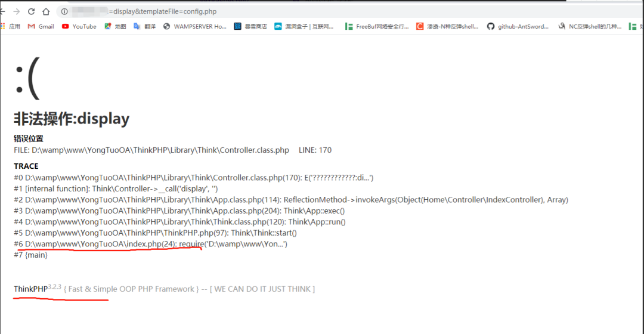
Task: Open the github-AntSword bookmark
Action: (x=518, y=26)
